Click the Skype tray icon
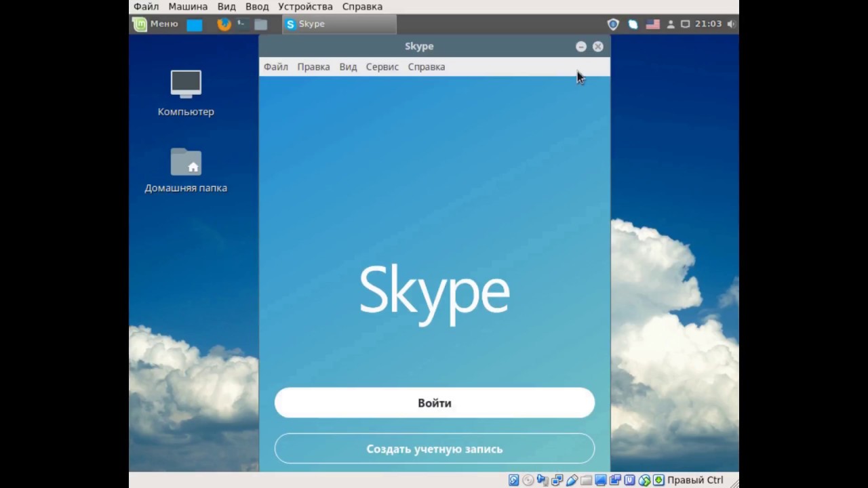Viewport: 868px width, 488px height. click(633, 24)
